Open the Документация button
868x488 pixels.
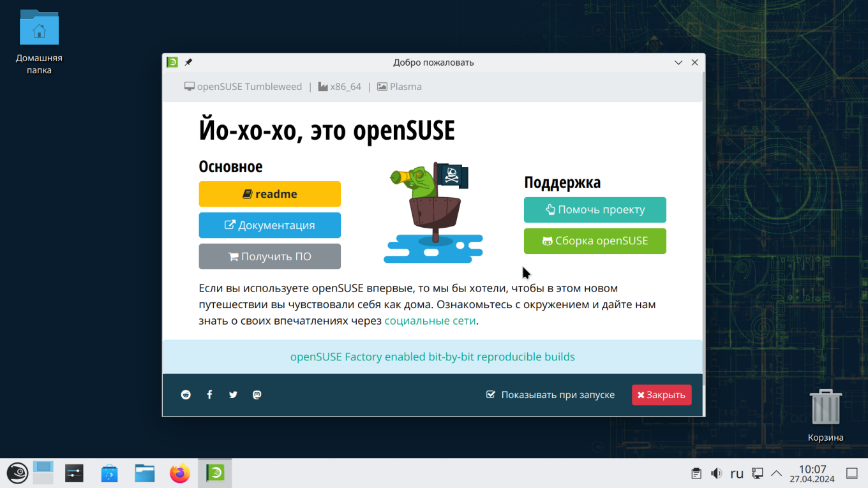270,225
